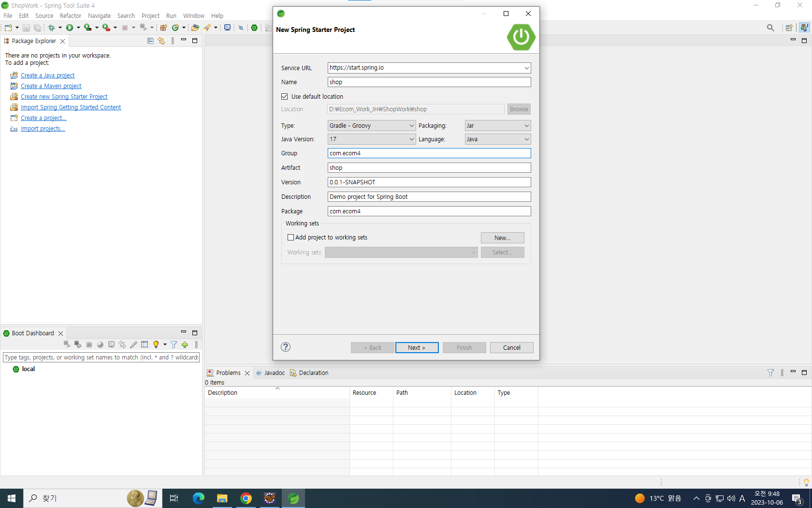Screen dimensions: 812x508
Task: Collapse All in Package Explorer
Action: pyautogui.click(x=150, y=41)
